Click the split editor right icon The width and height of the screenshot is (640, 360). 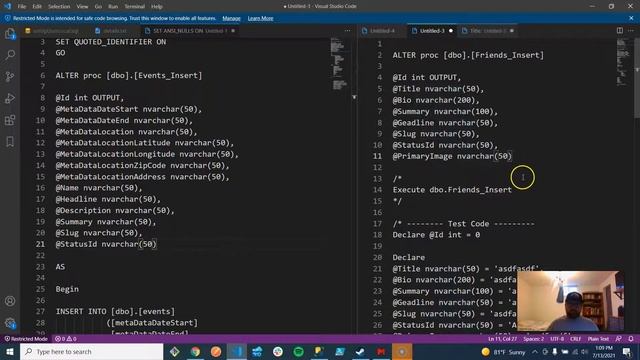click(x=620, y=31)
